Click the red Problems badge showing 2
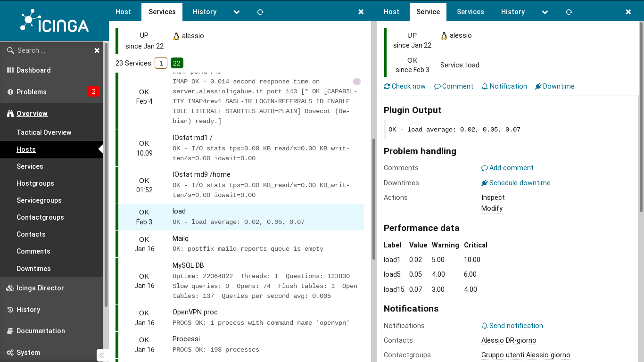Screen dimensions: 644x362 pos(94,91)
